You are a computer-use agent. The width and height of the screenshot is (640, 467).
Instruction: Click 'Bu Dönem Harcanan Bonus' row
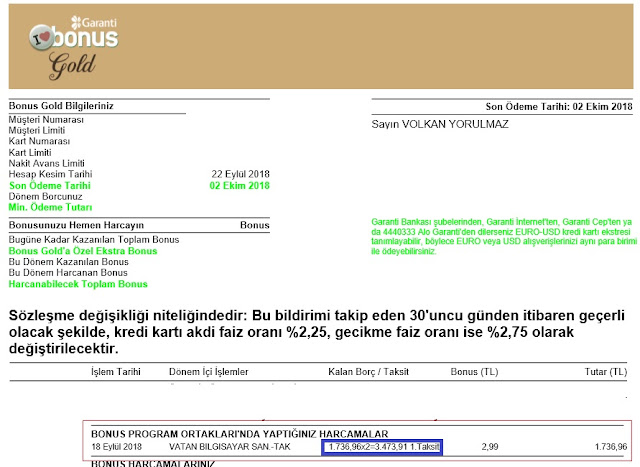coord(68,273)
